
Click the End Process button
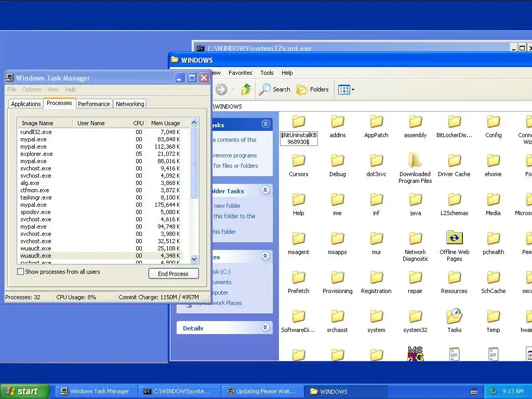tap(174, 273)
